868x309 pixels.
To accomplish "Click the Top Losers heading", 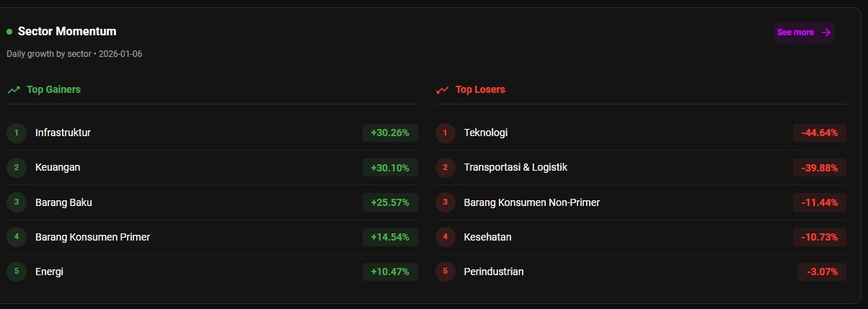I will point(480,90).
